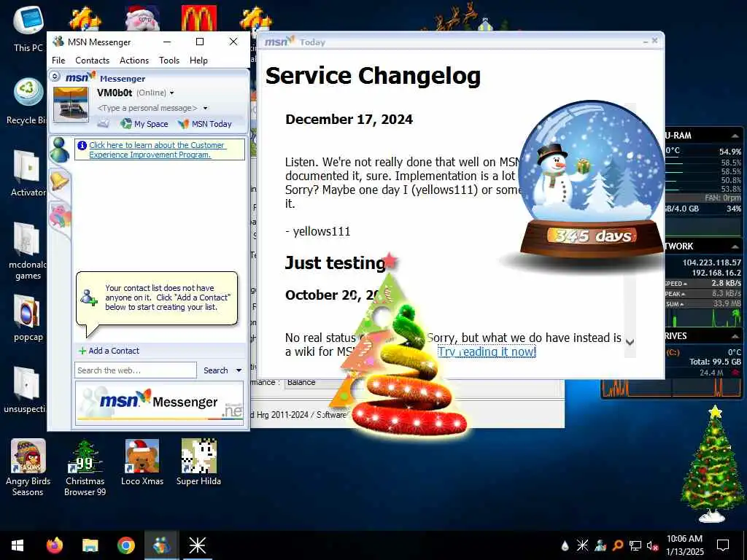Open the Windows Start menu
747x560 pixels.
point(18,545)
